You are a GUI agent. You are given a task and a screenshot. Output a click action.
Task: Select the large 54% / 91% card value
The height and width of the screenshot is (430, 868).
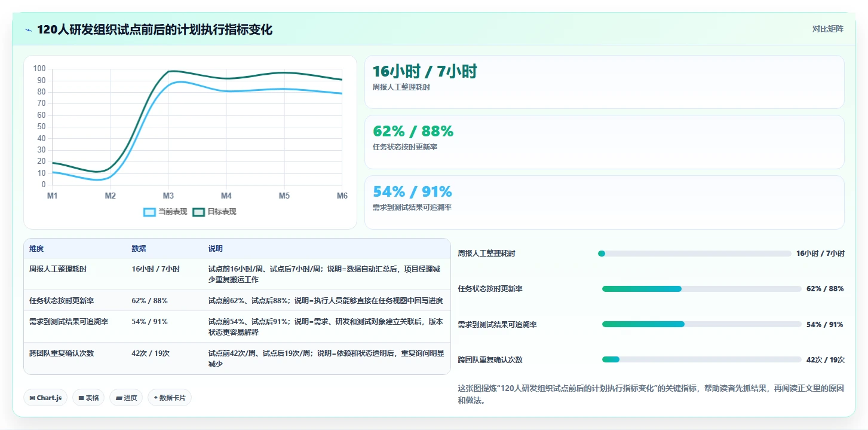(x=412, y=191)
